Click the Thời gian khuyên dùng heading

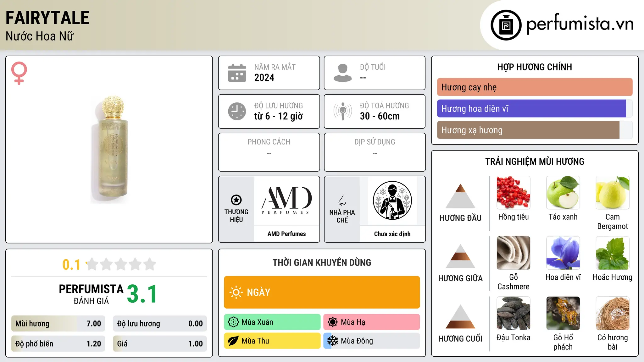click(322, 262)
